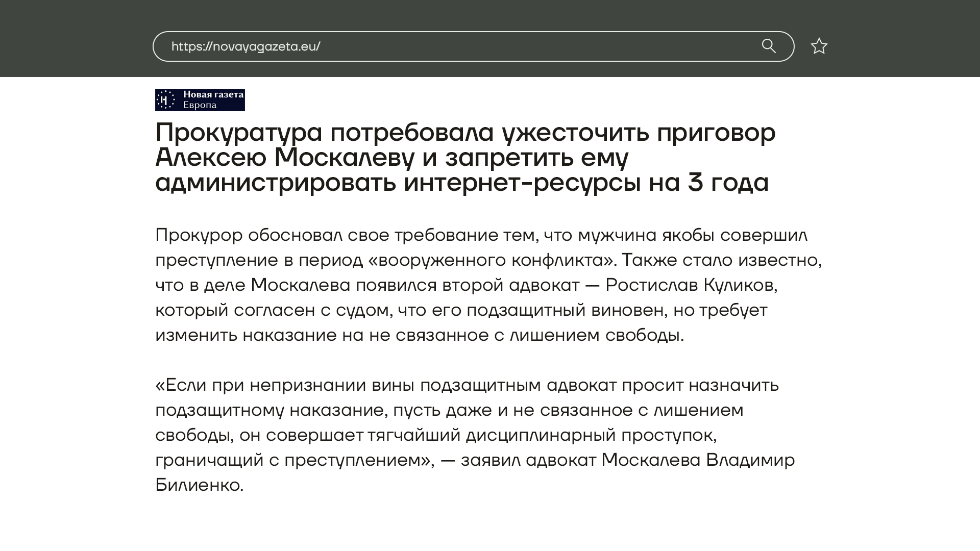
Task: Click the Новая газета Европа logo
Action: point(200,99)
